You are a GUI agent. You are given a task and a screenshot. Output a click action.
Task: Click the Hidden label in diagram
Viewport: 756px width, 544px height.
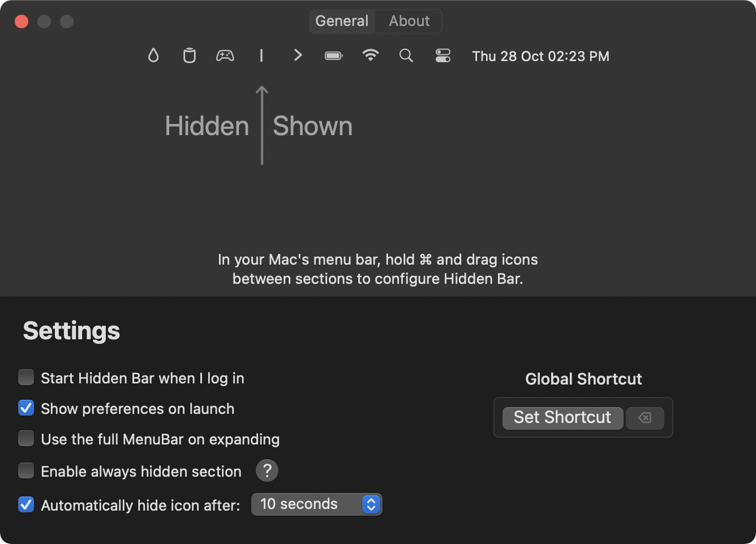tap(207, 126)
